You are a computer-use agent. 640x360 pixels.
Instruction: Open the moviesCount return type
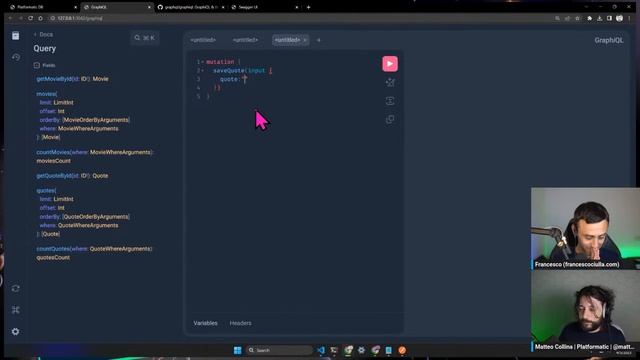tap(53, 161)
